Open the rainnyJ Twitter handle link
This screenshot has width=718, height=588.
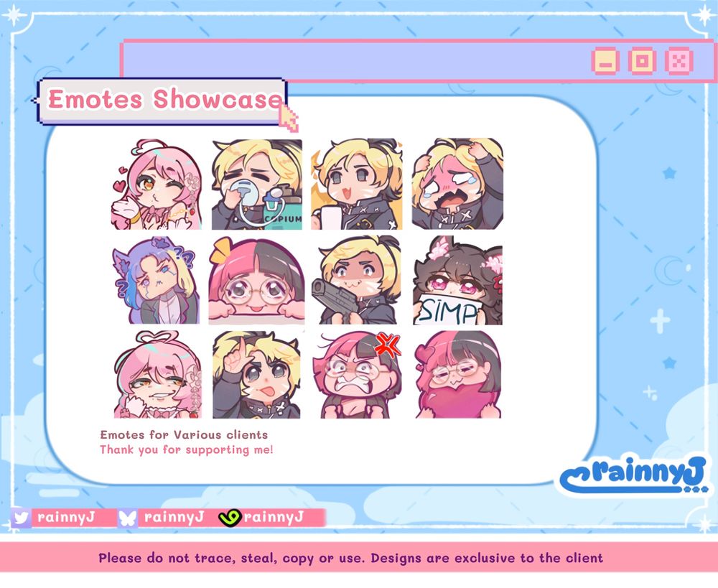(x=66, y=518)
